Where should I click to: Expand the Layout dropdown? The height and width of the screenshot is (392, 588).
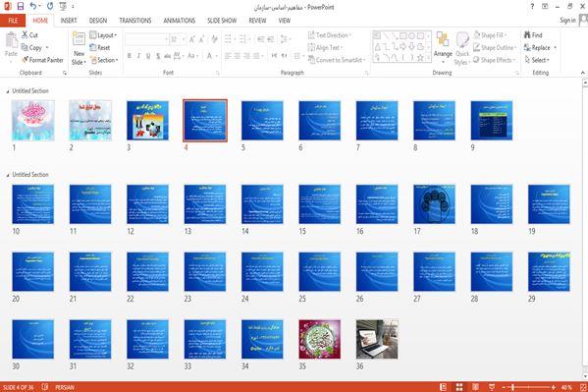tap(103, 35)
